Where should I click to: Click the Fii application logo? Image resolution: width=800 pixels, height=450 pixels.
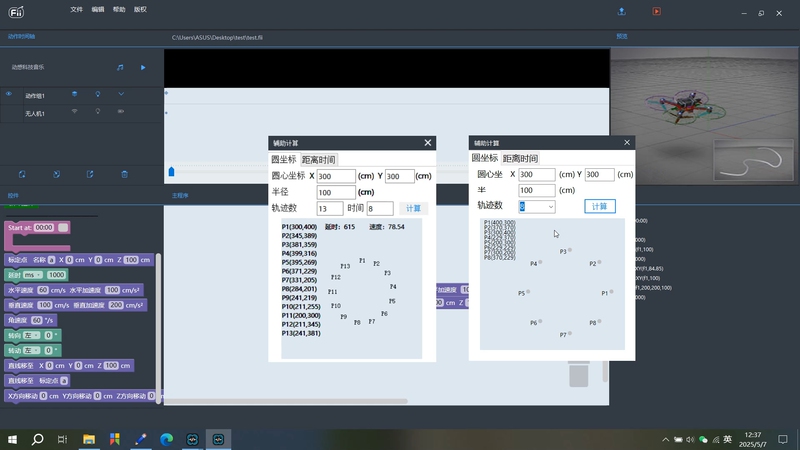click(16, 12)
